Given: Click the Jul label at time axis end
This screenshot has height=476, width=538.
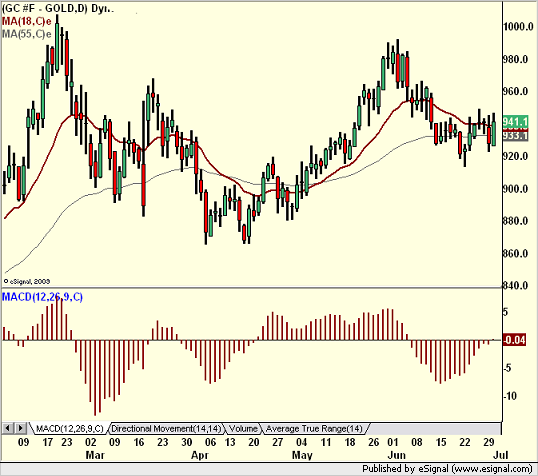Looking at the screenshot, I should (x=501, y=455).
